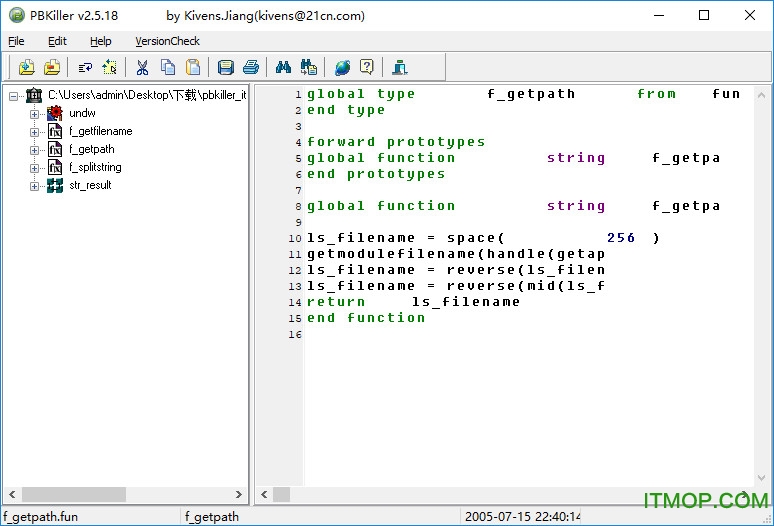Select str_result in the object tree
774x526 pixels.
coord(90,185)
